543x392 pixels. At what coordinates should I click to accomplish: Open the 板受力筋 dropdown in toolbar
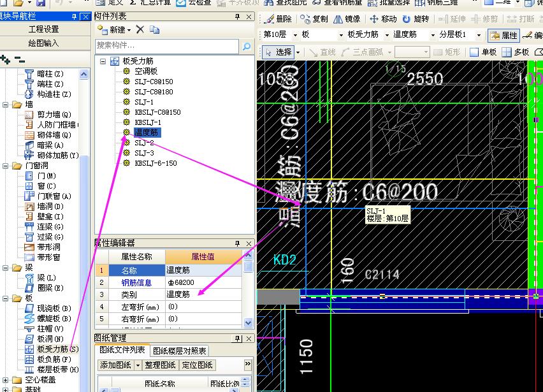387,35
